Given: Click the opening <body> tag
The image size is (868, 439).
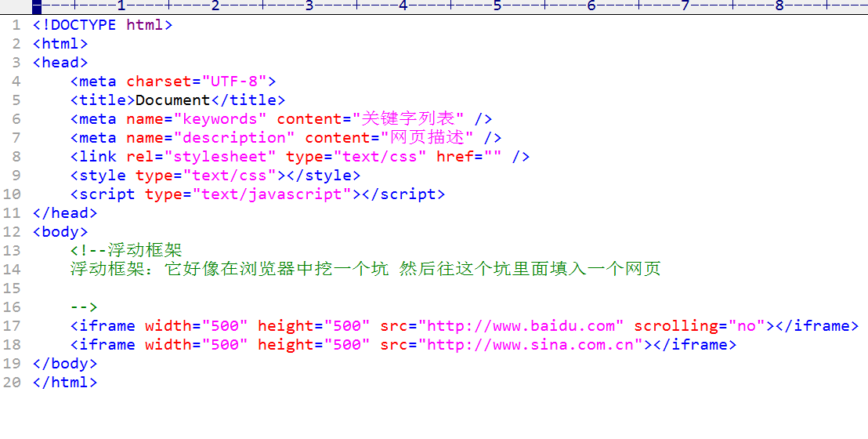Looking at the screenshot, I should [x=60, y=232].
